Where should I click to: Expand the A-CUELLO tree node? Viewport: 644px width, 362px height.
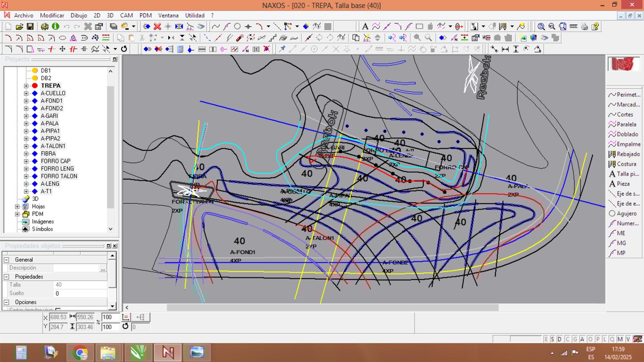click(x=26, y=93)
